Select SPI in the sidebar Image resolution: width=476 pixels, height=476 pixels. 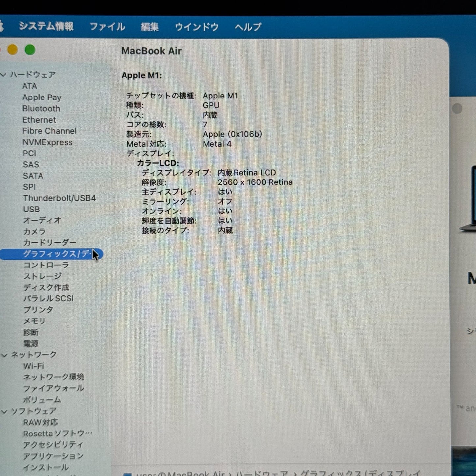pos(29,187)
